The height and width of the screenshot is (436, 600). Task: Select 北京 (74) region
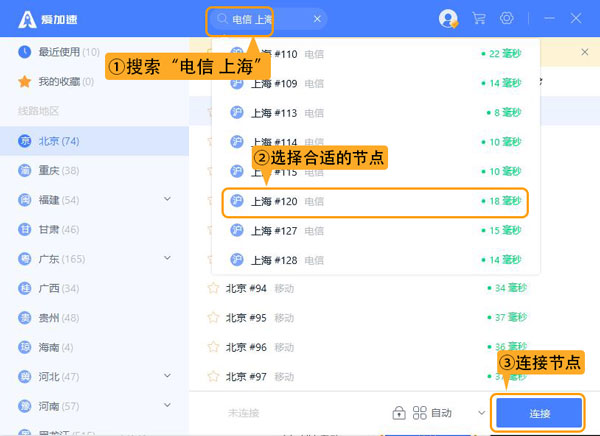pyautogui.click(x=94, y=141)
